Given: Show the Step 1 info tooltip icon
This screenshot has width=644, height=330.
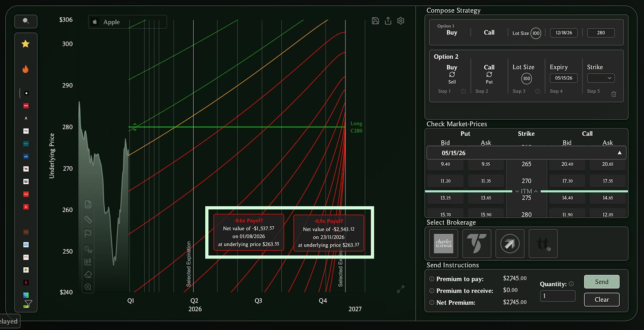Looking at the screenshot, I should 464,91.
